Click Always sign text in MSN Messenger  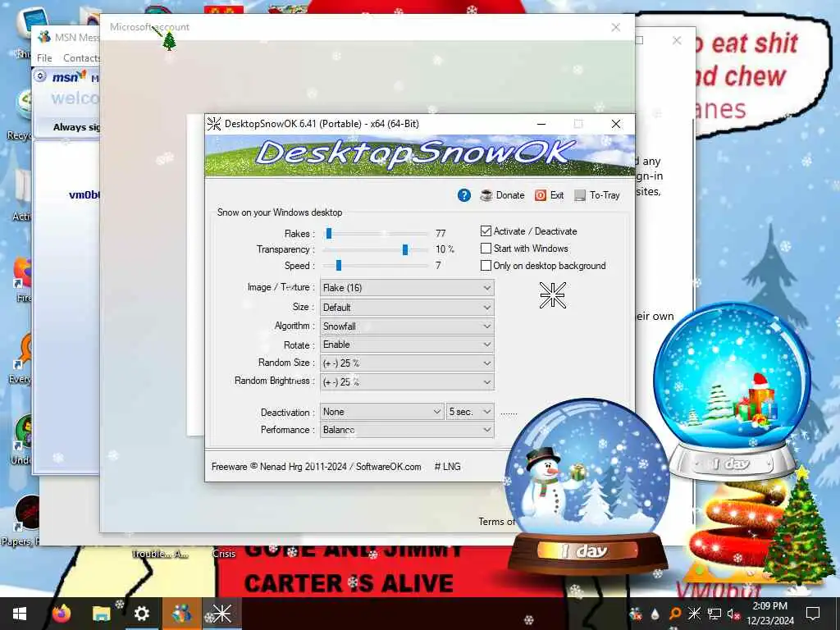(x=76, y=127)
